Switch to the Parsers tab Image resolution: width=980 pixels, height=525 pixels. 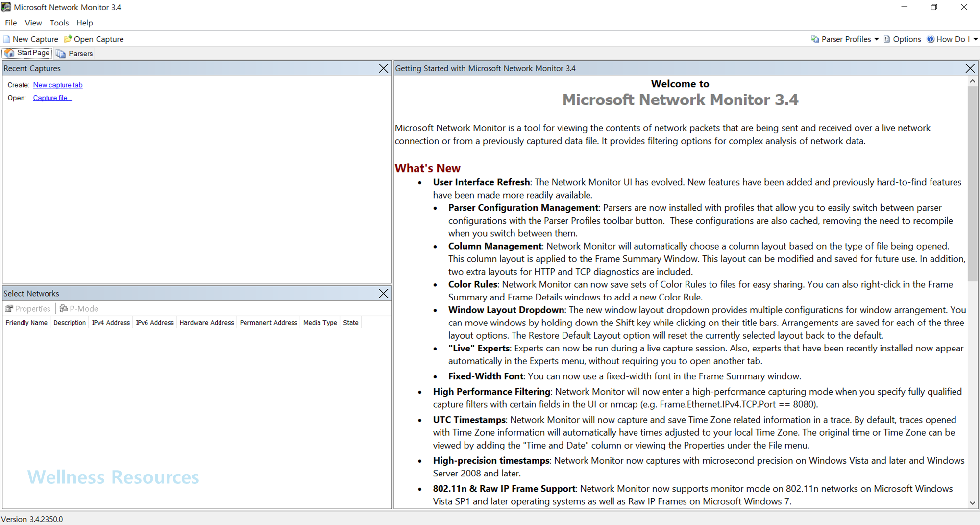74,53
